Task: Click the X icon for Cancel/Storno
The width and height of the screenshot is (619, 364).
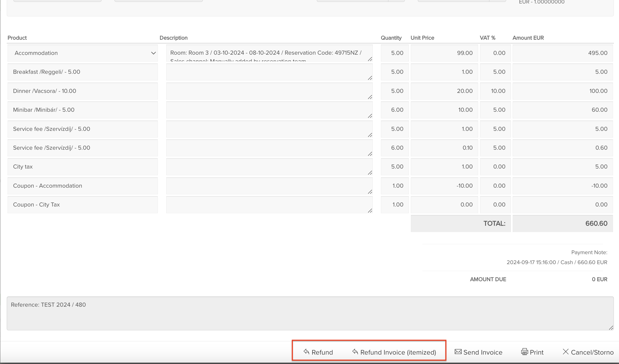Action: 565,352
